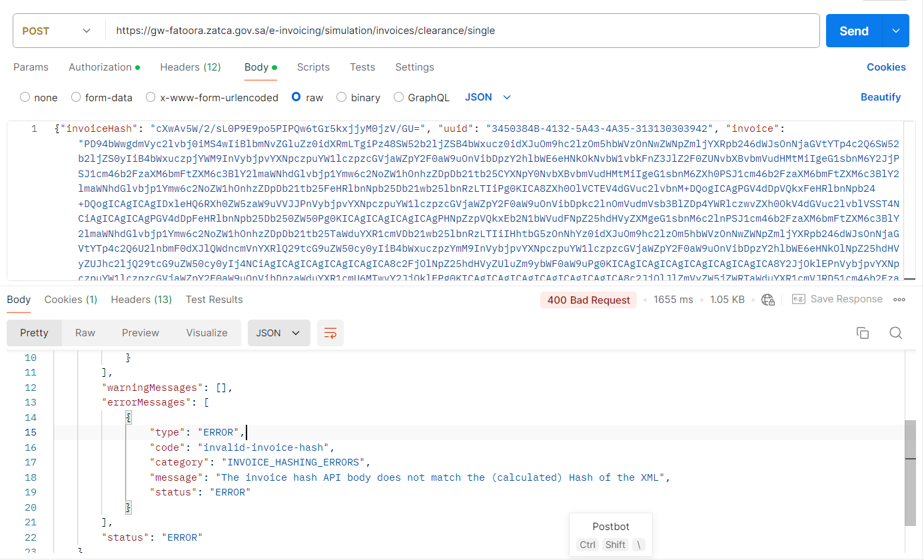Open network security info globe icon

tap(768, 300)
